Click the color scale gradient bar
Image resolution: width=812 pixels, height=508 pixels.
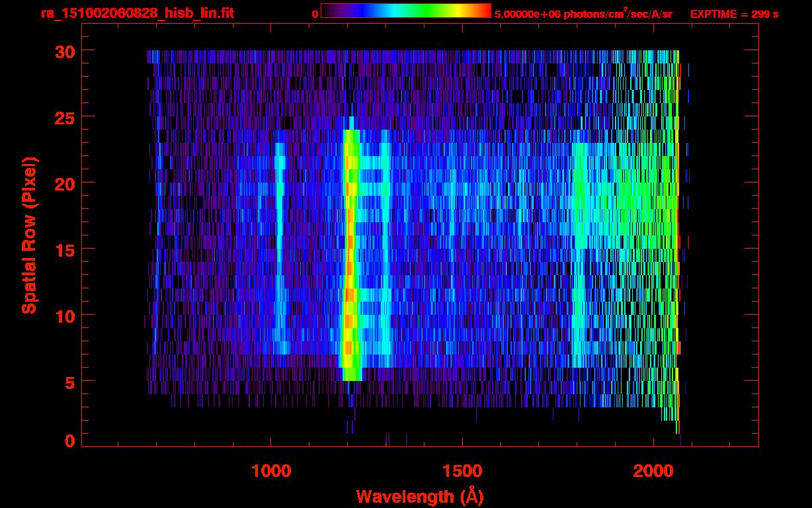(x=405, y=11)
